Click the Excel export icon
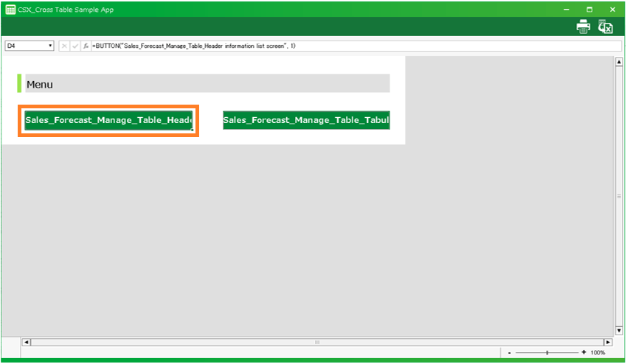This screenshot has height=364, width=627. pyautogui.click(x=606, y=27)
